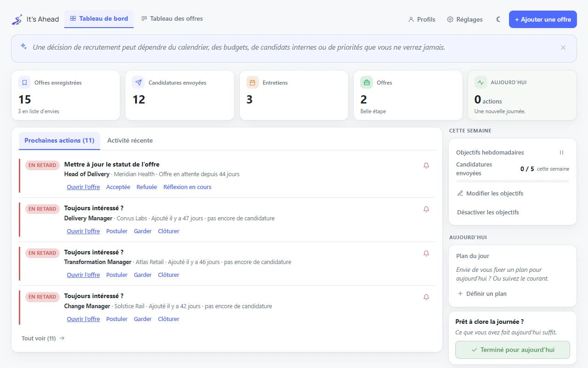Click the bell icon for Transformation Manager
This screenshot has width=588, height=368.
(x=426, y=253)
